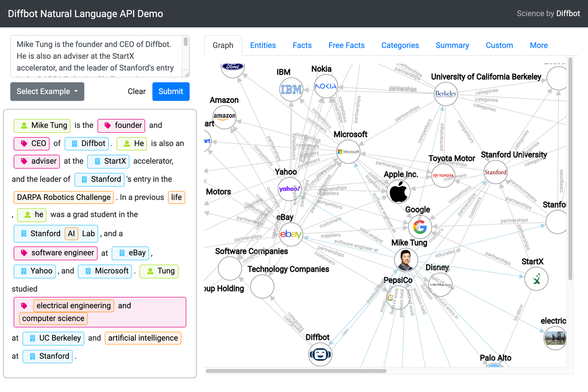Click the Diffbot link in header
This screenshot has height=392, width=588.
[x=568, y=13]
